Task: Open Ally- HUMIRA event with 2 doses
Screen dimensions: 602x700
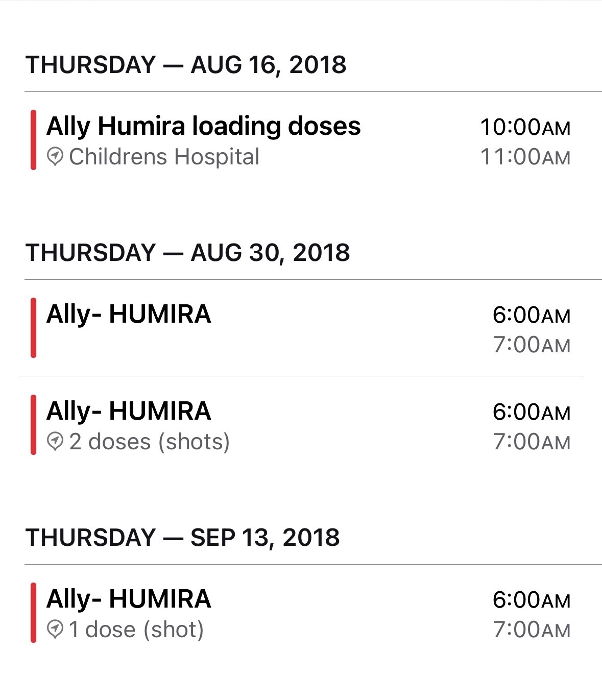Action: (x=129, y=411)
